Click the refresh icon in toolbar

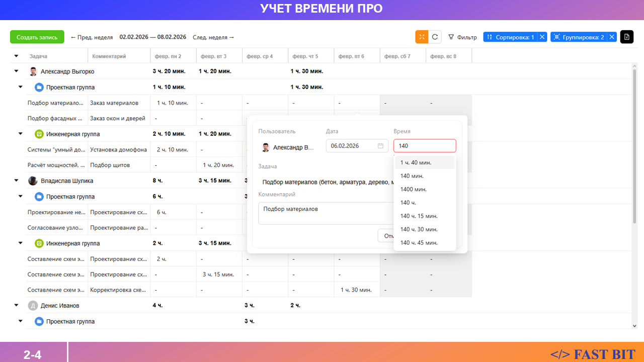(x=435, y=37)
